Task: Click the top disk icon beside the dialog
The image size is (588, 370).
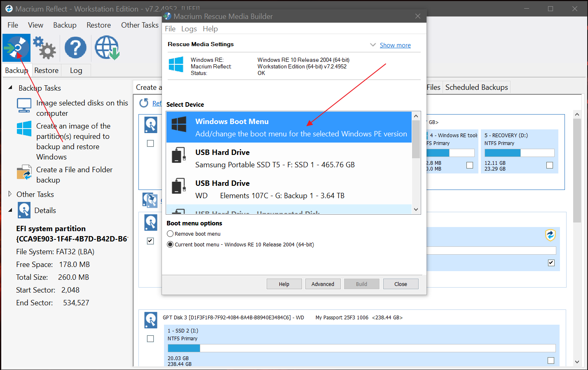Action: coord(151,125)
